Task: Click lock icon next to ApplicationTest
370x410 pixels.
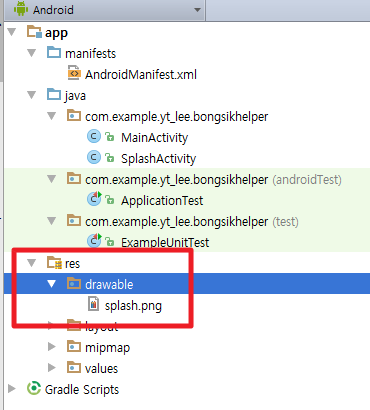Action: [x=110, y=200]
